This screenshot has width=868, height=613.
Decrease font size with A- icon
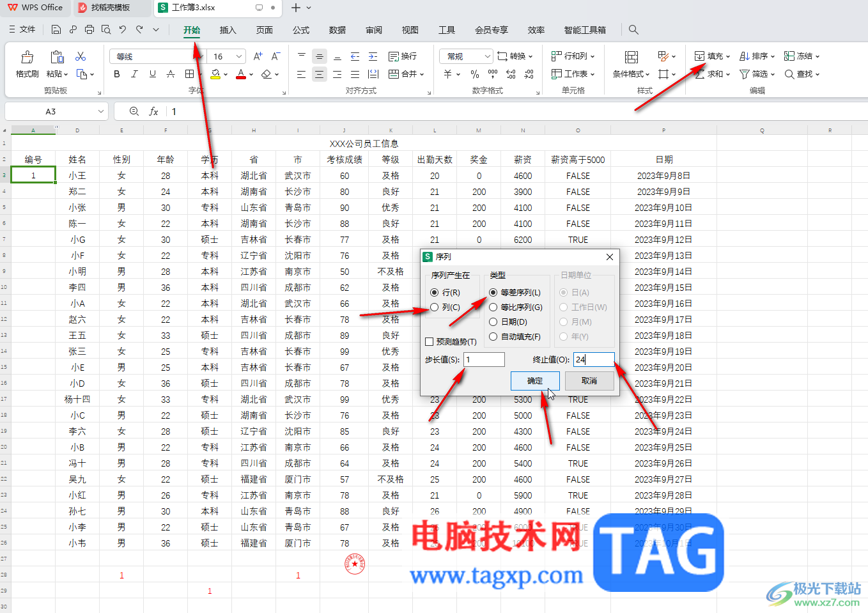point(276,56)
